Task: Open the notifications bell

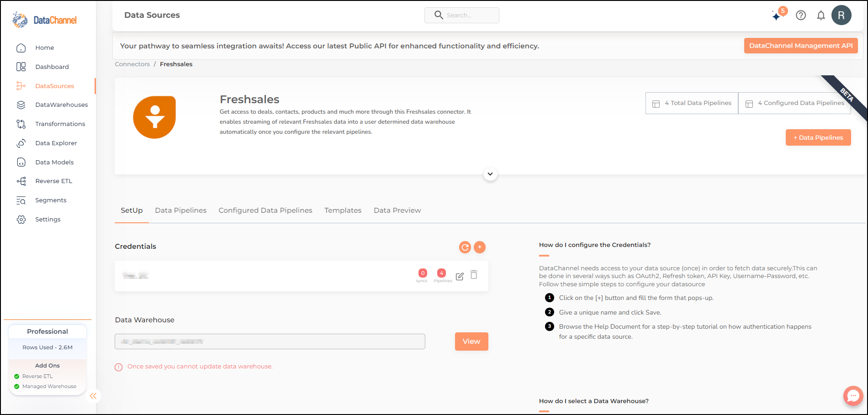Action: (821, 16)
